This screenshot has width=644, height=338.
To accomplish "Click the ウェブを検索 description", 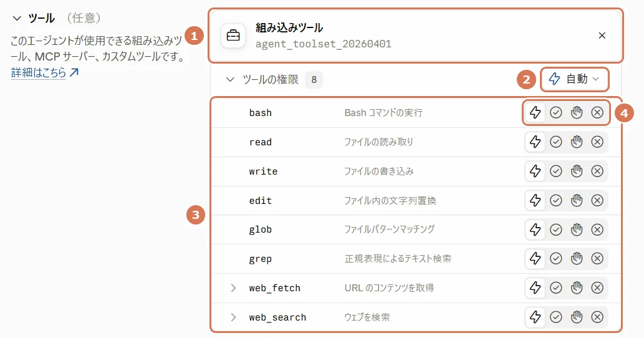I will (367, 317).
